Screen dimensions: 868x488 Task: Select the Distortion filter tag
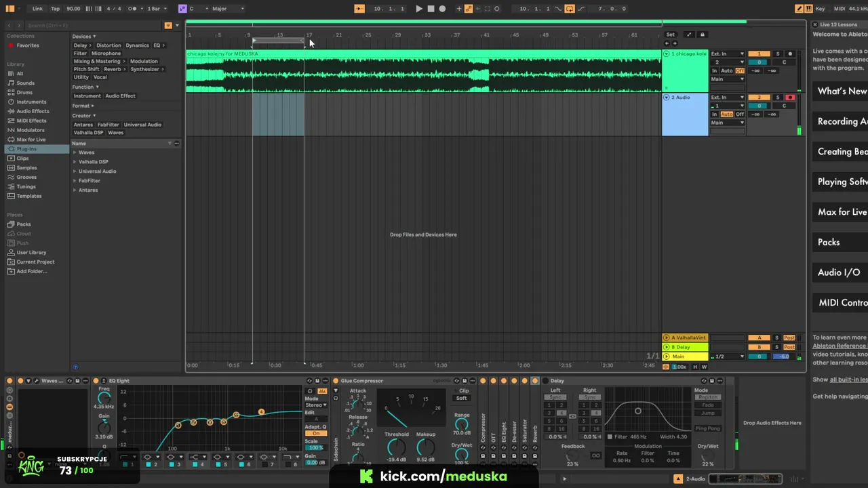pyautogui.click(x=108, y=45)
